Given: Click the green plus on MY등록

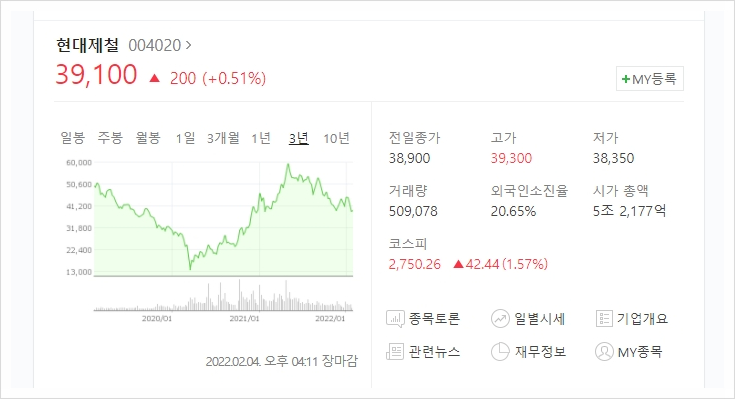Looking at the screenshot, I should (x=625, y=79).
